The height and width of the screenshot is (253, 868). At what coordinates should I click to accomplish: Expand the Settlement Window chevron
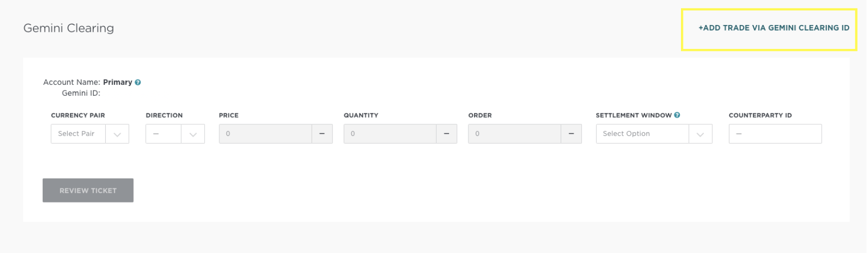700,134
